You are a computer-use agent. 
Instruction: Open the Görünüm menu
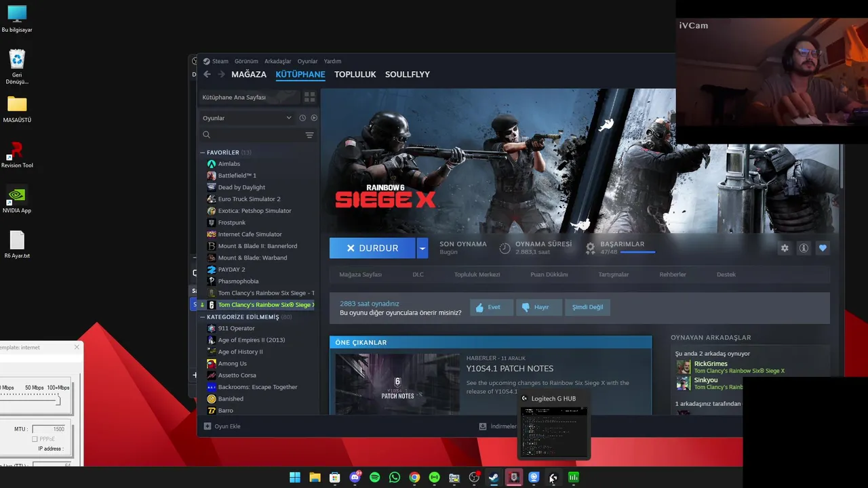click(x=246, y=61)
